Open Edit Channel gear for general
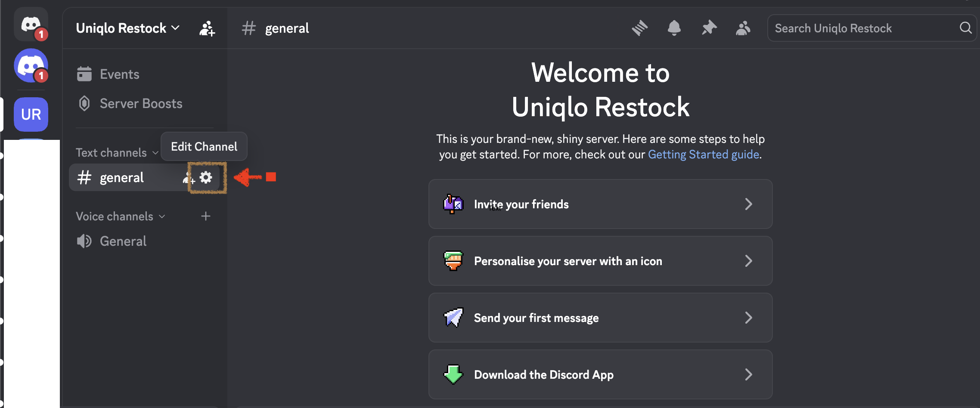This screenshot has width=980, height=408. [x=206, y=177]
